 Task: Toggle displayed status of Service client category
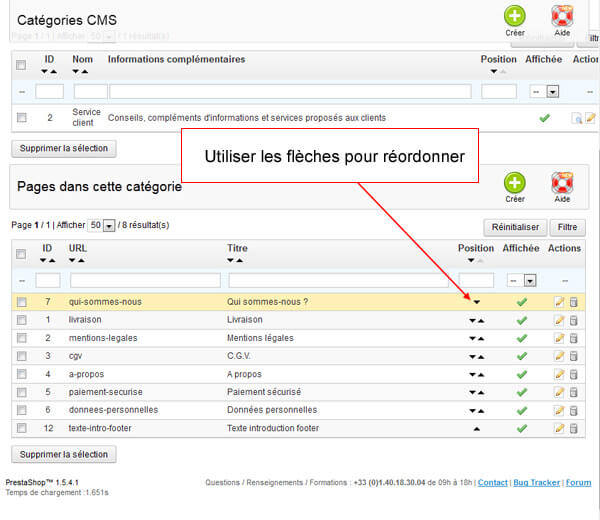click(544, 118)
